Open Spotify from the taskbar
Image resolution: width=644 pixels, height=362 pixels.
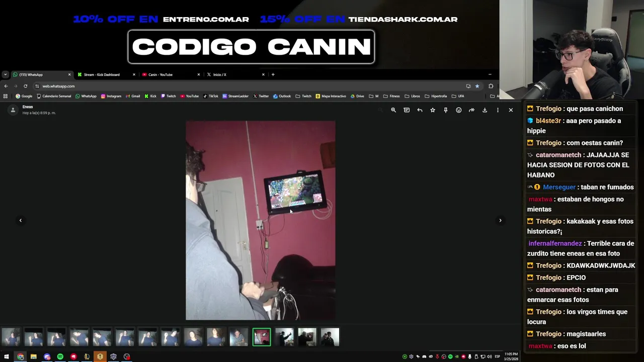pyautogui.click(x=60, y=356)
